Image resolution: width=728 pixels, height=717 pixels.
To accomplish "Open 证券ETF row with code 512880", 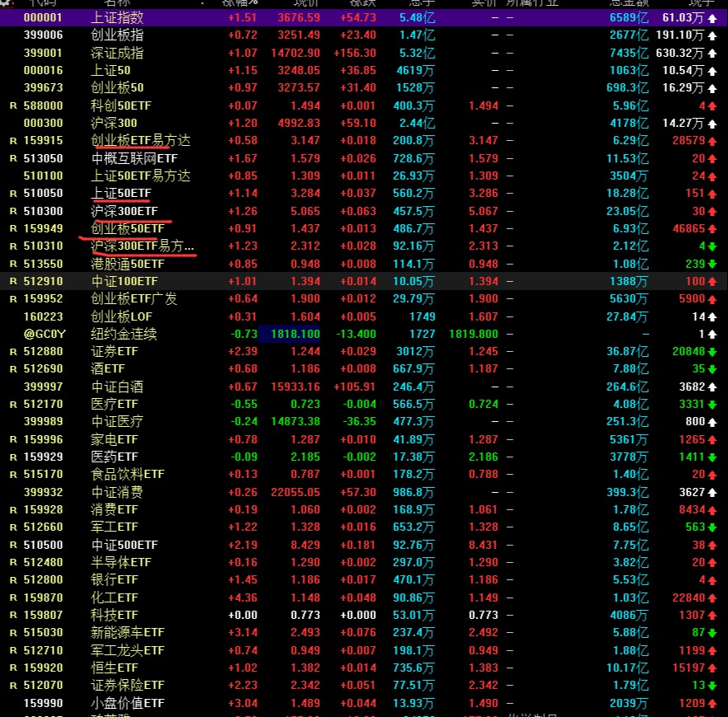I will pos(364,352).
